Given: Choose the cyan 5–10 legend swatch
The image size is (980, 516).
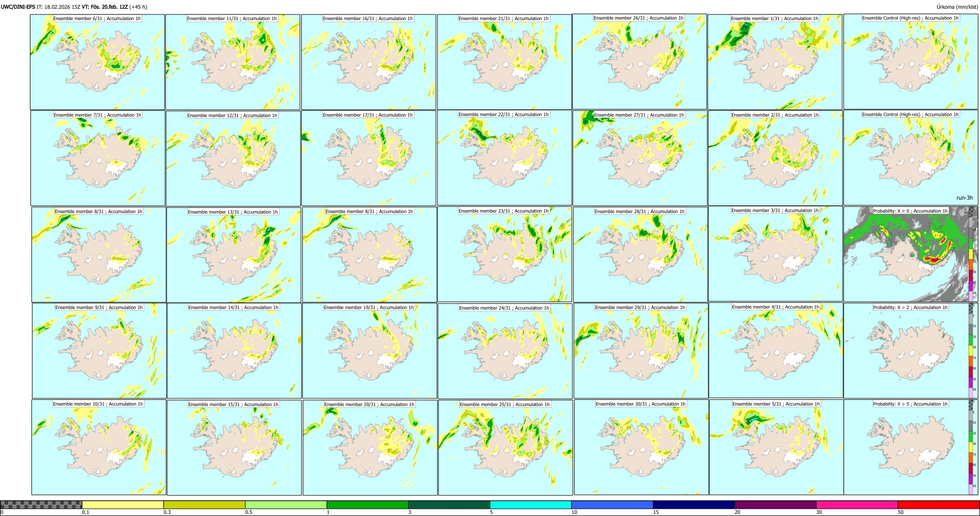Looking at the screenshot, I should pos(531,505).
